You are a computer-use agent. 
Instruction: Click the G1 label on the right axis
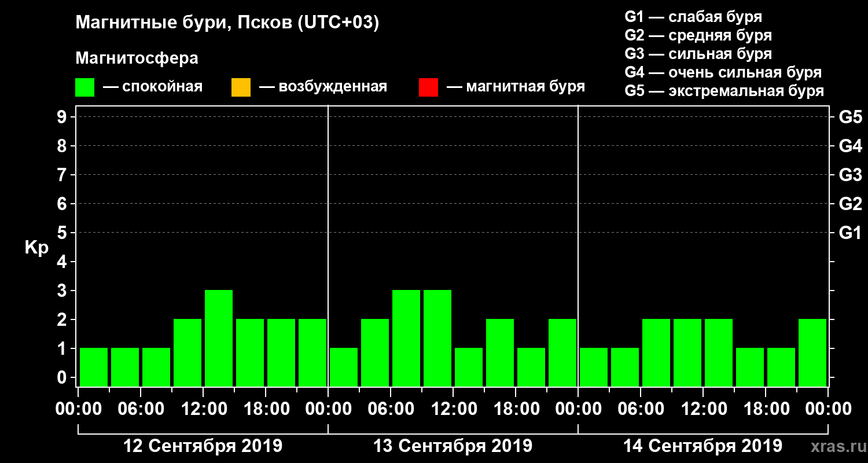click(851, 233)
